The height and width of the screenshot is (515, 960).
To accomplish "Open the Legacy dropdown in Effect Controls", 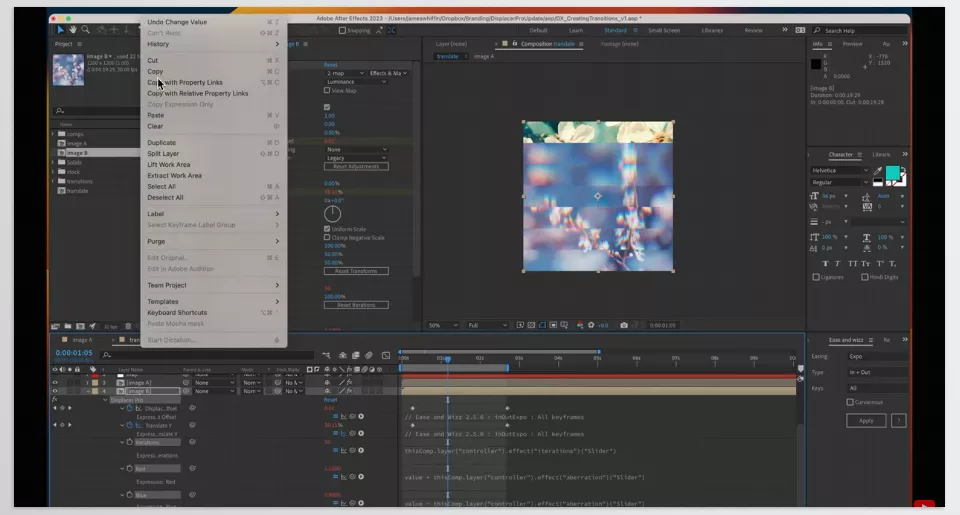I will point(356,158).
